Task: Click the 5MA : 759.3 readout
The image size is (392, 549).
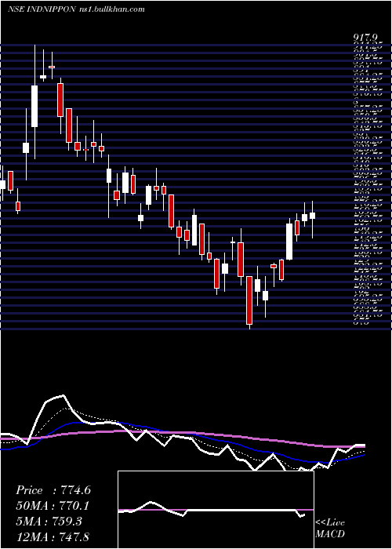Action: (49, 522)
